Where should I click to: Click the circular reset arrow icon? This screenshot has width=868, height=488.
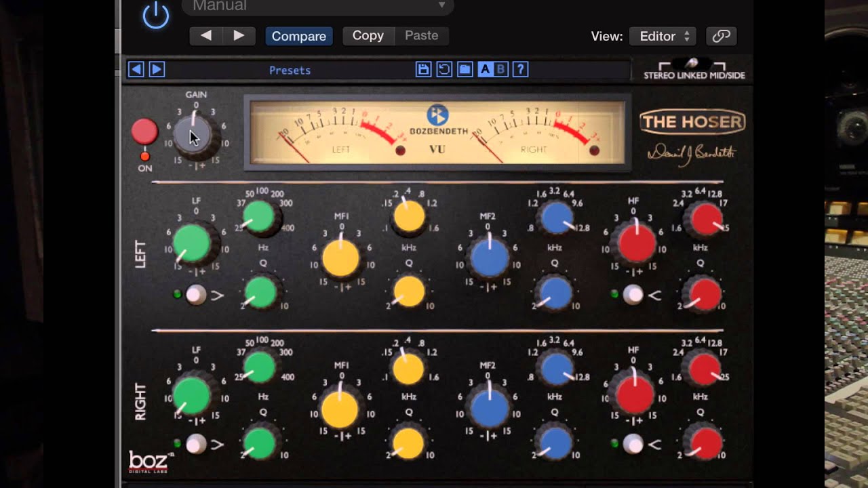click(444, 69)
